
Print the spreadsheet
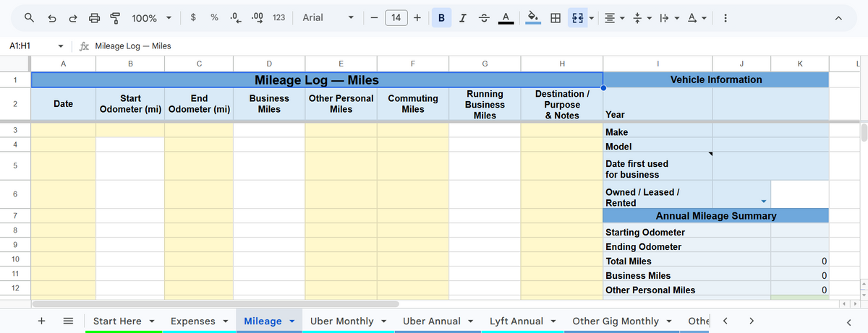pyautogui.click(x=95, y=17)
